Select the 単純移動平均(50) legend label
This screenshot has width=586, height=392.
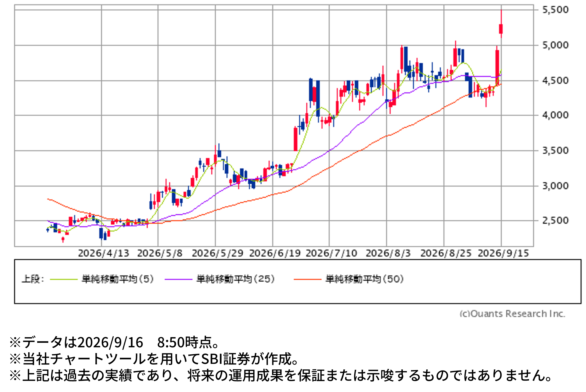coord(365,279)
